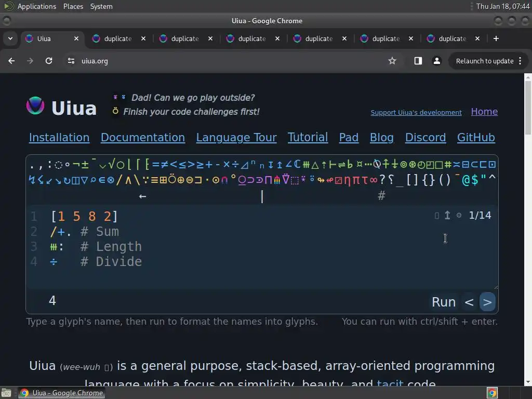Insert the signature (|) glyph
Screen dimensions: 532x399
click(x=262, y=196)
